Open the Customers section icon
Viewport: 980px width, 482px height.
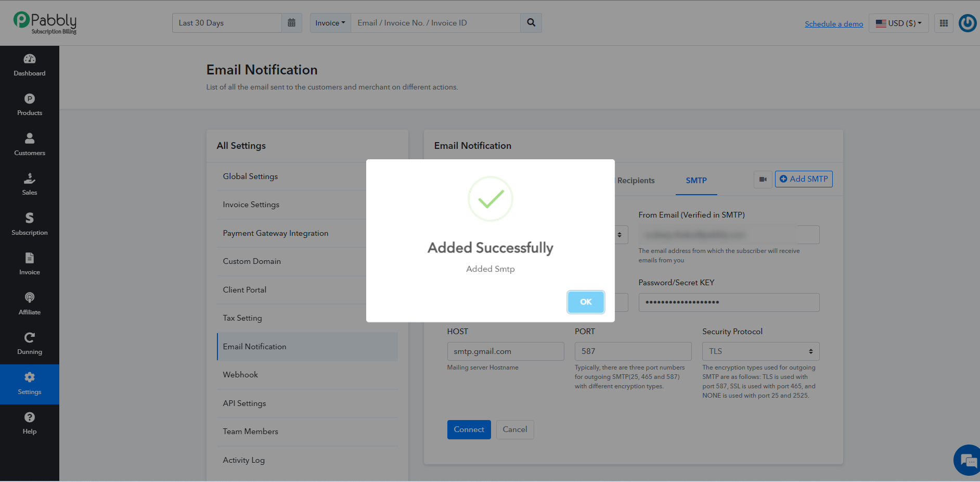pyautogui.click(x=30, y=138)
